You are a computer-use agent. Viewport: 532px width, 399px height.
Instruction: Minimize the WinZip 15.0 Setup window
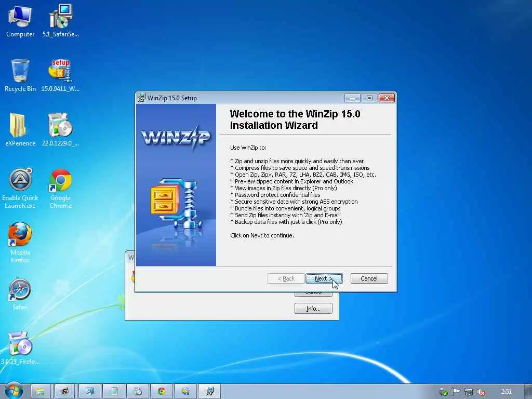pyautogui.click(x=352, y=98)
